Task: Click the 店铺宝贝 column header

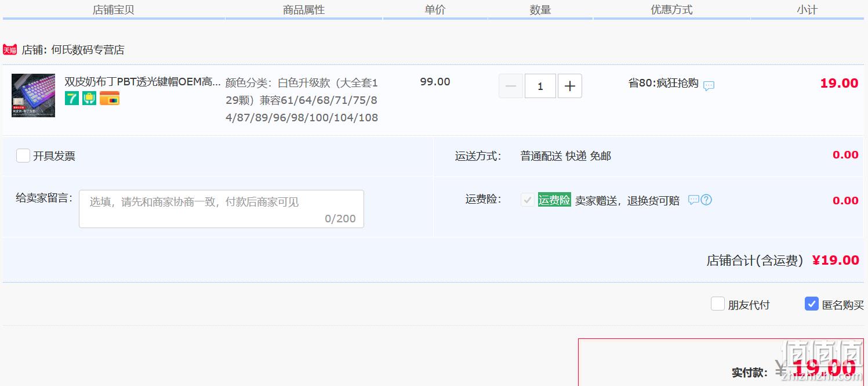Action: (x=114, y=10)
